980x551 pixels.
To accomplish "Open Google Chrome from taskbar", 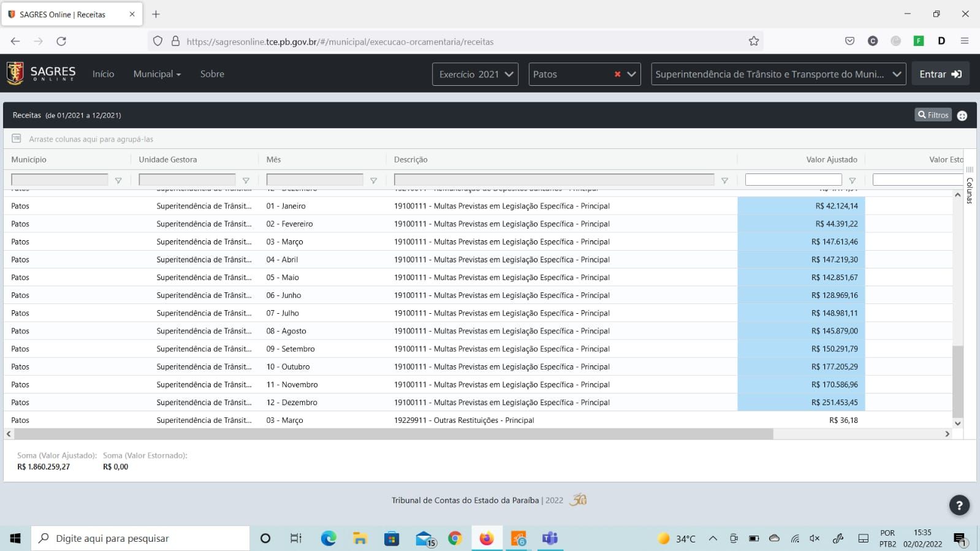I will coord(455,538).
